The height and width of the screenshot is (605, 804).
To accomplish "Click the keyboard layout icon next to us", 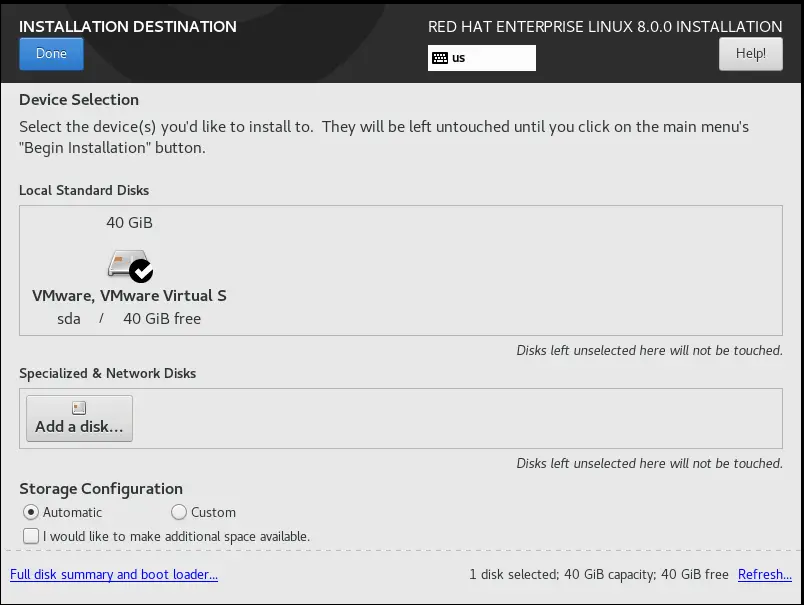I will [x=439, y=58].
